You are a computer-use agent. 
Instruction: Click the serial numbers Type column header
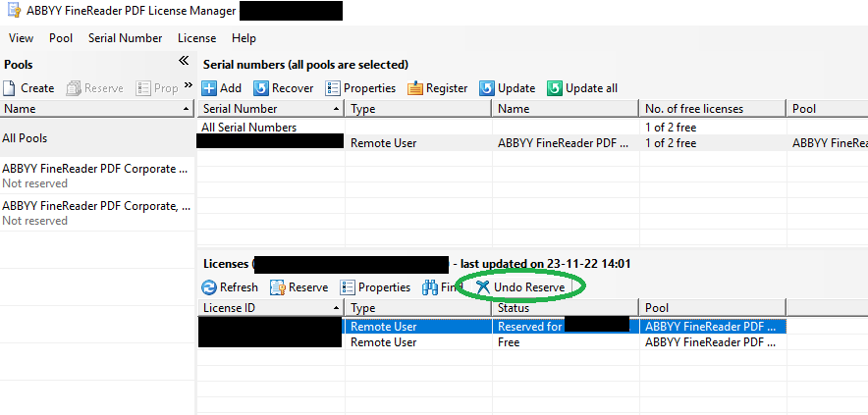418,109
